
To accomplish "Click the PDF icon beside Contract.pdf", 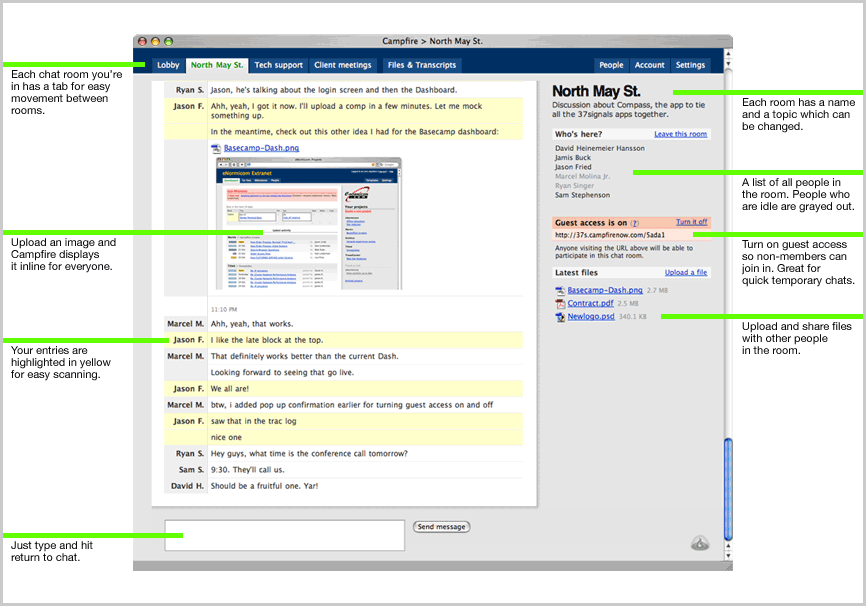I will pos(559,303).
